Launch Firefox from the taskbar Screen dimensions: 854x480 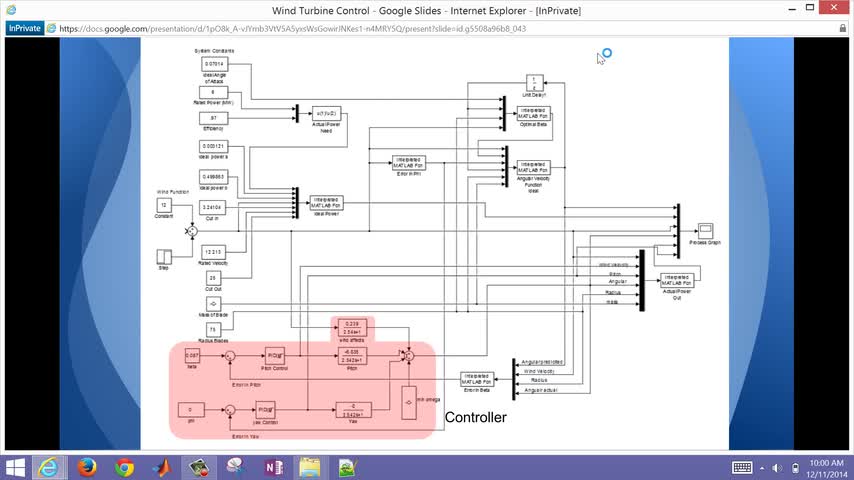(87, 467)
